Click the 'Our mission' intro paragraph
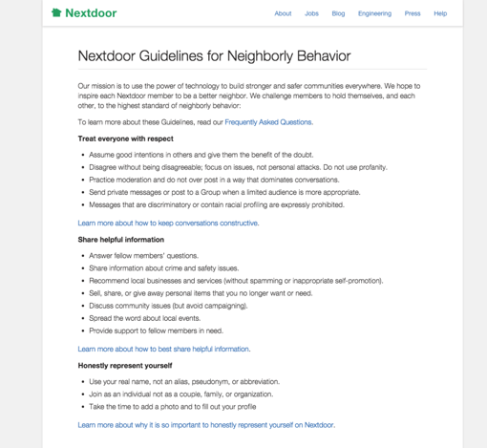 (x=249, y=96)
